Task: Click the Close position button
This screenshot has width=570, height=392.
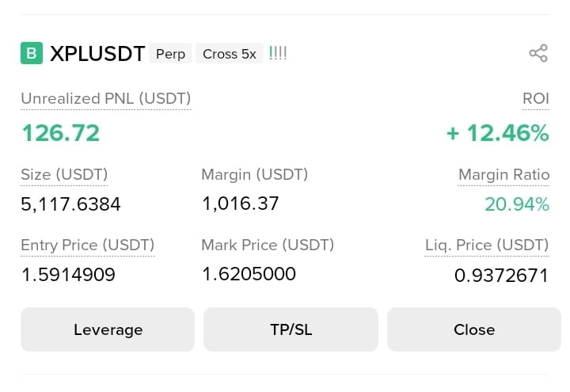Action: [x=474, y=329]
